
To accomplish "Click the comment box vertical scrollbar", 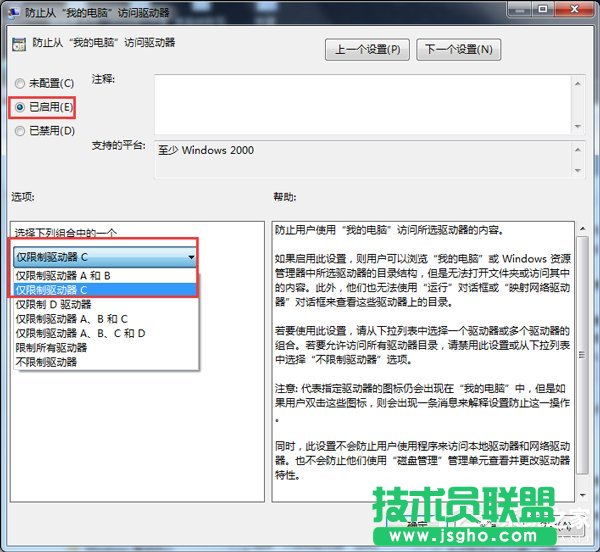I will click(578, 98).
